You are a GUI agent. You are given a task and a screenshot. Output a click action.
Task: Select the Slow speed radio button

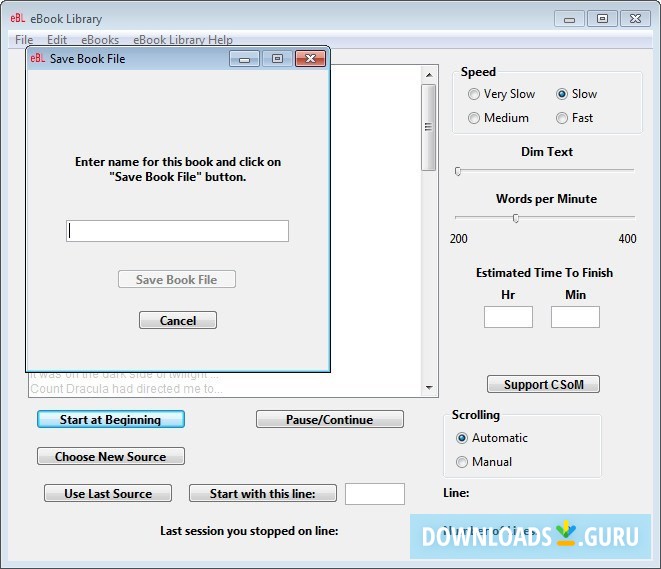pyautogui.click(x=562, y=94)
